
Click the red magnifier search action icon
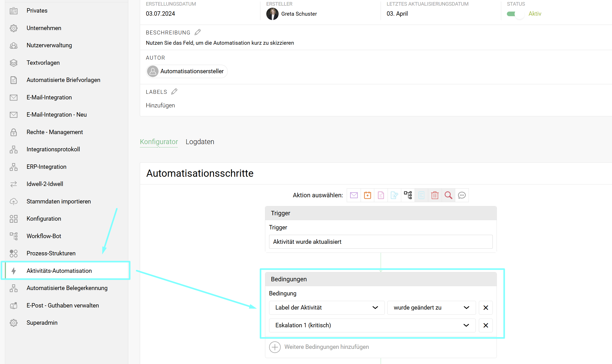pyautogui.click(x=448, y=195)
